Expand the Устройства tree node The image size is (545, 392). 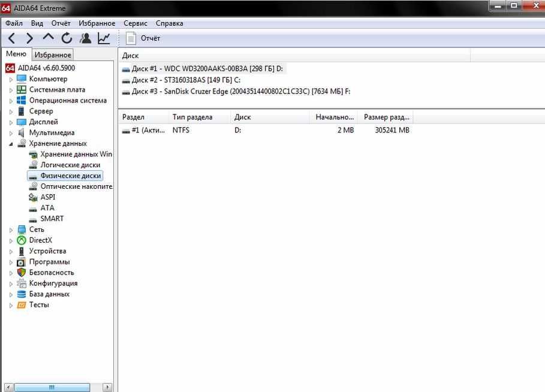[x=11, y=252]
